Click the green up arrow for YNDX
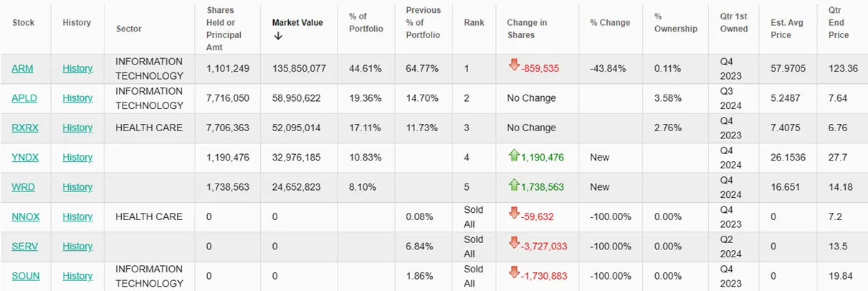This screenshot has width=868, height=291. pyautogui.click(x=513, y=154)
